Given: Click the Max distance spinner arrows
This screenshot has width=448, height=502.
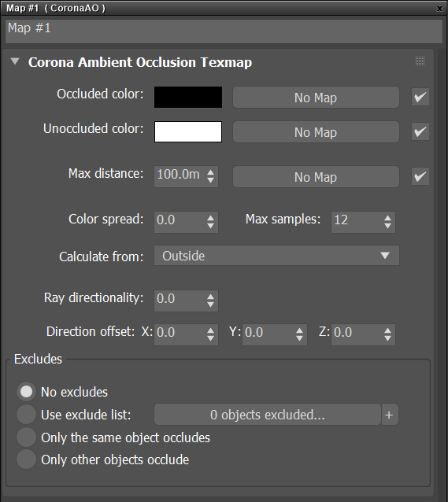Looking at the screenshot, I should click(x=210, y=176).
